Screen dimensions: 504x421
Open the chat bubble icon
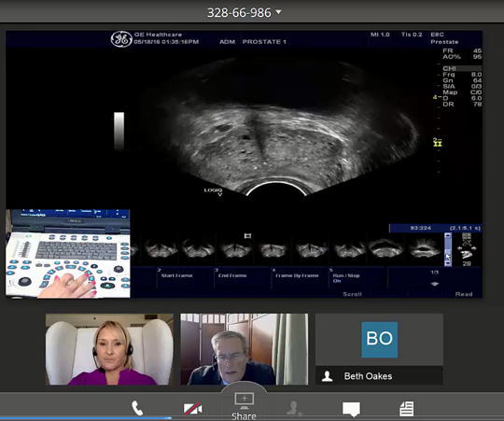point(351,409)
